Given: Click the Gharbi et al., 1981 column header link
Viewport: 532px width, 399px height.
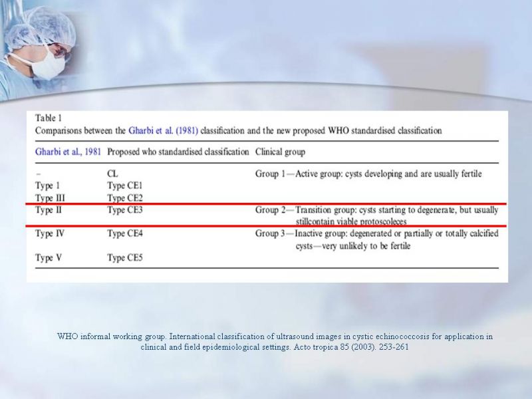Looking at the screenshot, I should click(x=68, y=152).
